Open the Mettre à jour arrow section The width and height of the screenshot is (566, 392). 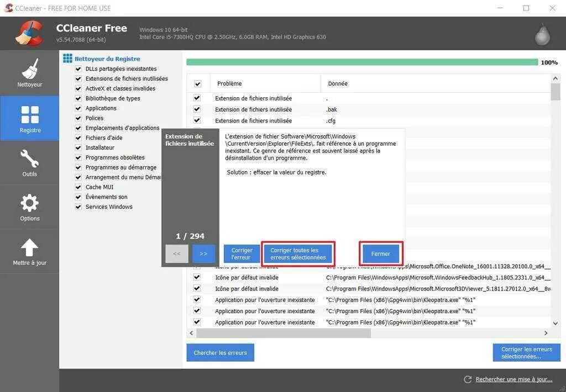tap(30, 252)
